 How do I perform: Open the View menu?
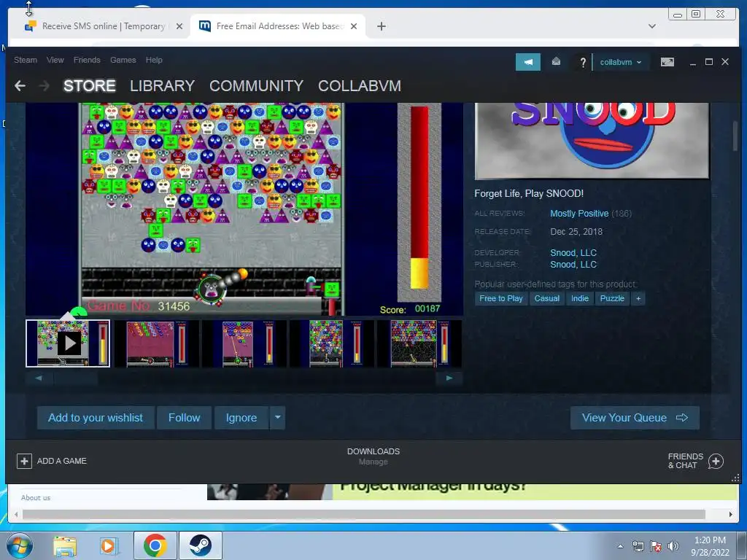(55, 60)
